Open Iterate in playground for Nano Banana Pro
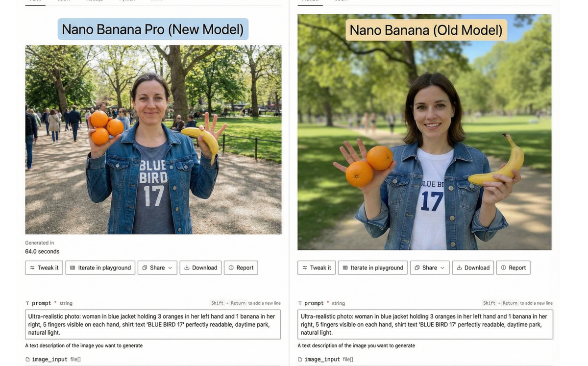Screen dimensions: 588x366 [100, 268]
